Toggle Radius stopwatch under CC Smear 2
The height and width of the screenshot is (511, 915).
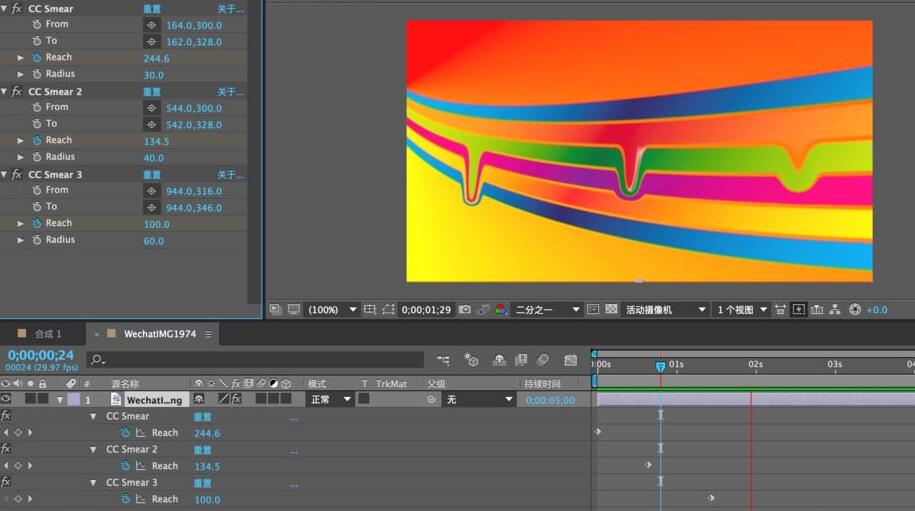(37, 157)
